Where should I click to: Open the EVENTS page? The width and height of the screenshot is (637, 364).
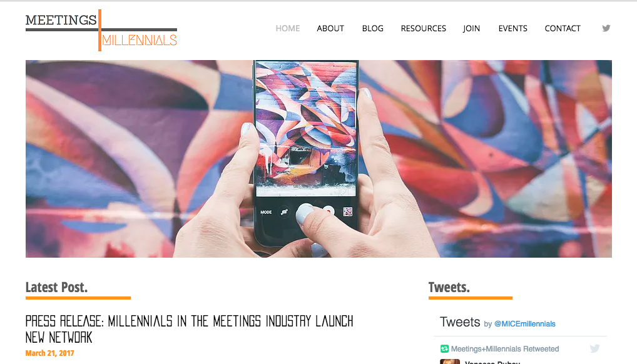click(x=512, y=28)
